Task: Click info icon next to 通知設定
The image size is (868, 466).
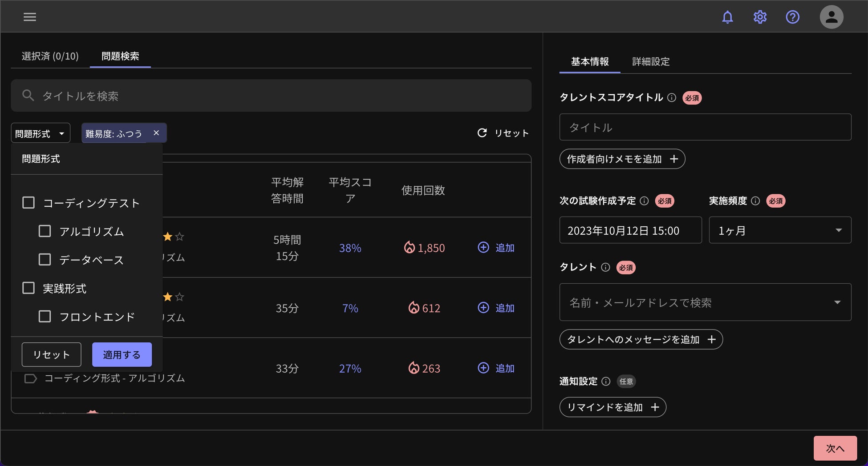Action: 606,382
